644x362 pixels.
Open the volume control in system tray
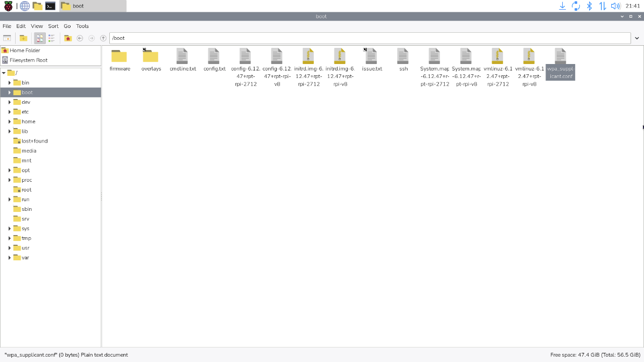tap(615, 6)
